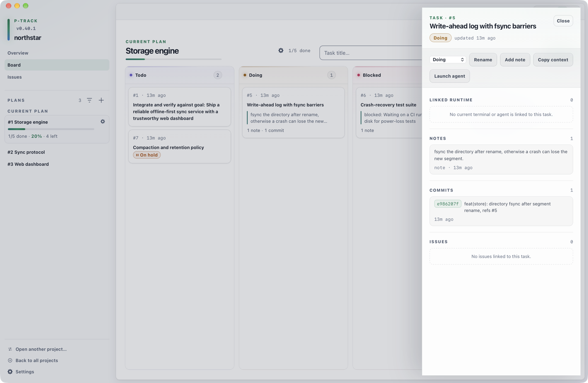Screen dimensions: 588x383
Task: Click the gear icon on Storage engine sidebar card
Action: (103, 121)
